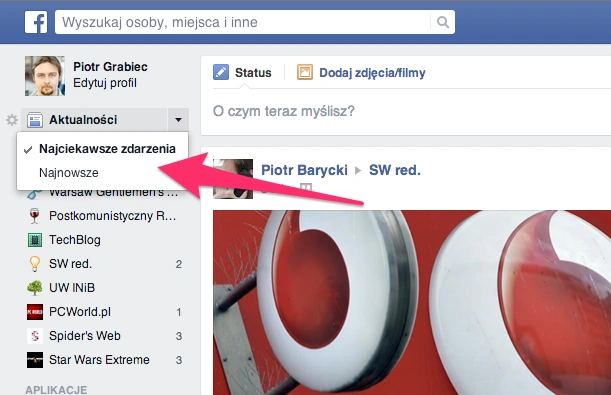Viewport: 611px width, 395px height.
Task: Open SW red. sidebar group
Action: pyautogui.click(x=71, y=264)
